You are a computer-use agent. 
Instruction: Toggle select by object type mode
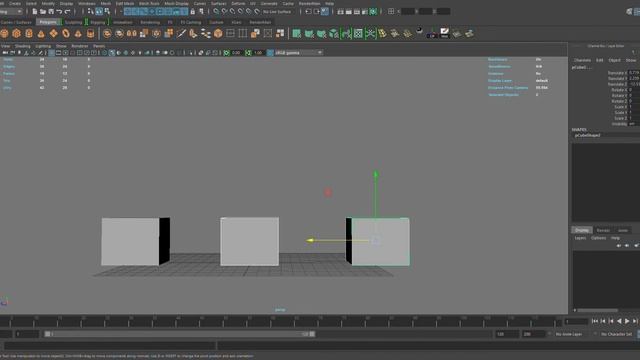(99, 11)
